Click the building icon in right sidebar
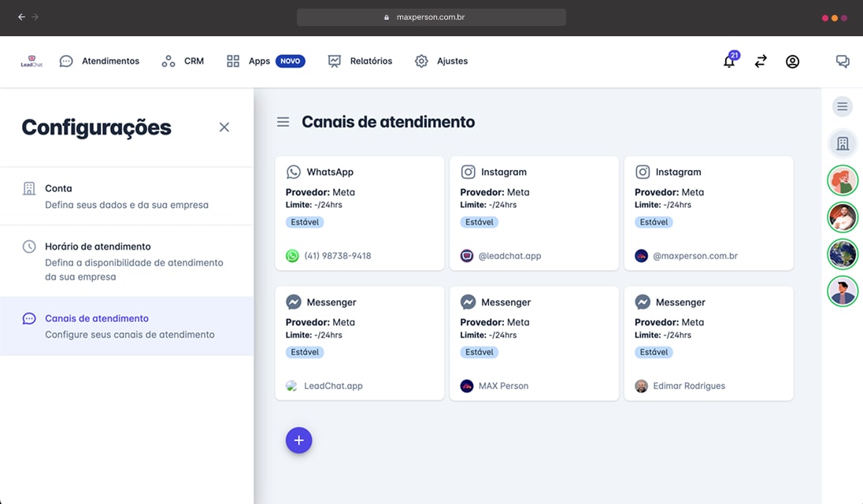The width and height of the screenshot is (863, 504). click(x=843, y=143)
